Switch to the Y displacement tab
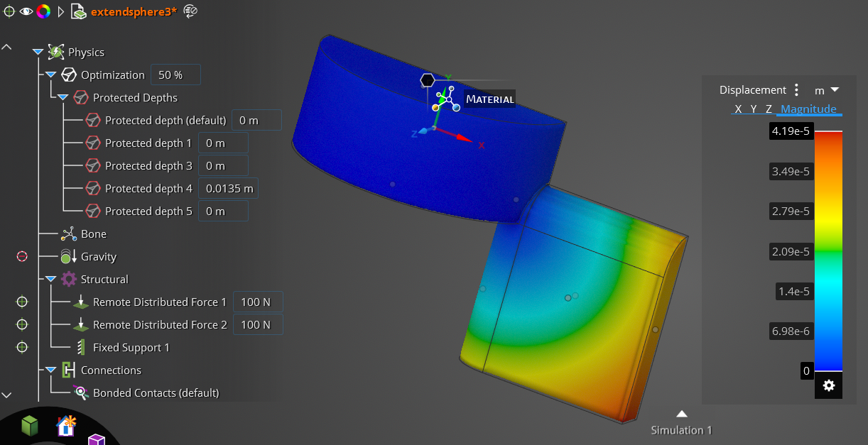 (x=754, y=109)
